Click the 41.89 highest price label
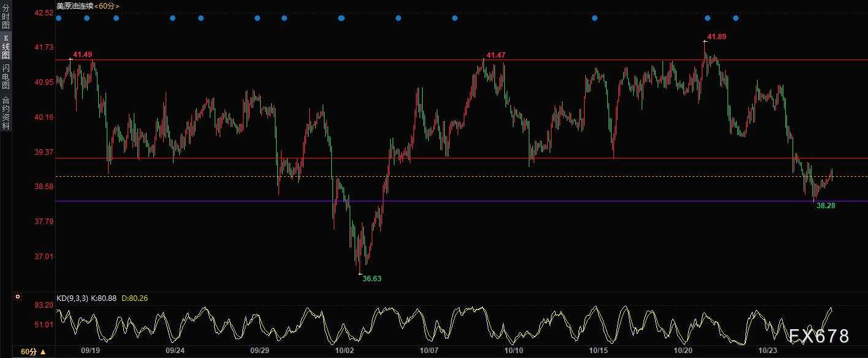This screenshot has height=358, width=868. (716, 37)
